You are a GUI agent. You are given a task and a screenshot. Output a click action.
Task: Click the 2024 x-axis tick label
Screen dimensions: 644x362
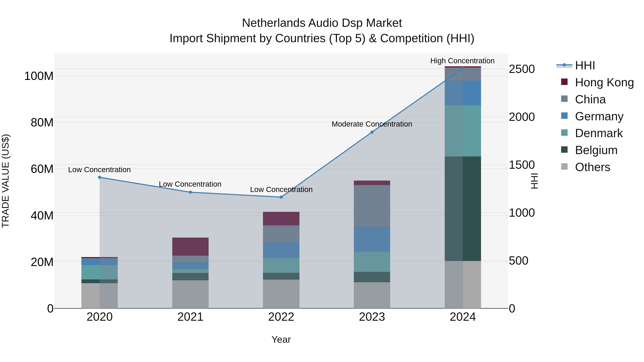463,317
